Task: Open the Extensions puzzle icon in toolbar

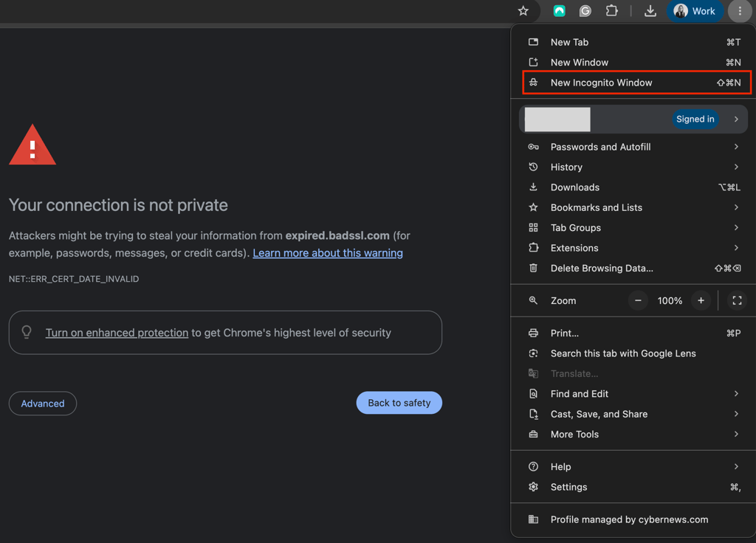Action: 612,10
